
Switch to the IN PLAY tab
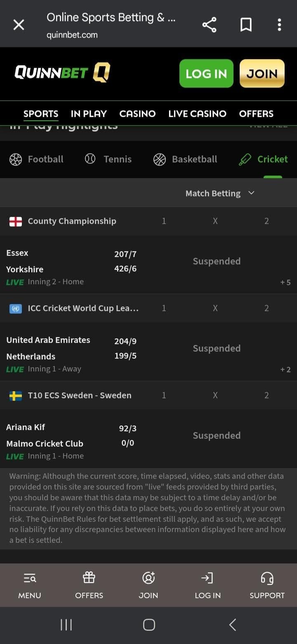(x=89, y=114)
